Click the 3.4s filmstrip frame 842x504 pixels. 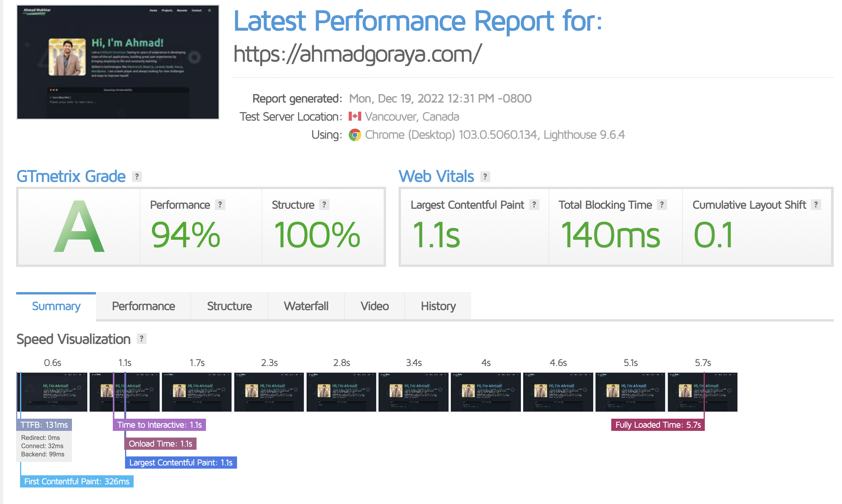414,392
